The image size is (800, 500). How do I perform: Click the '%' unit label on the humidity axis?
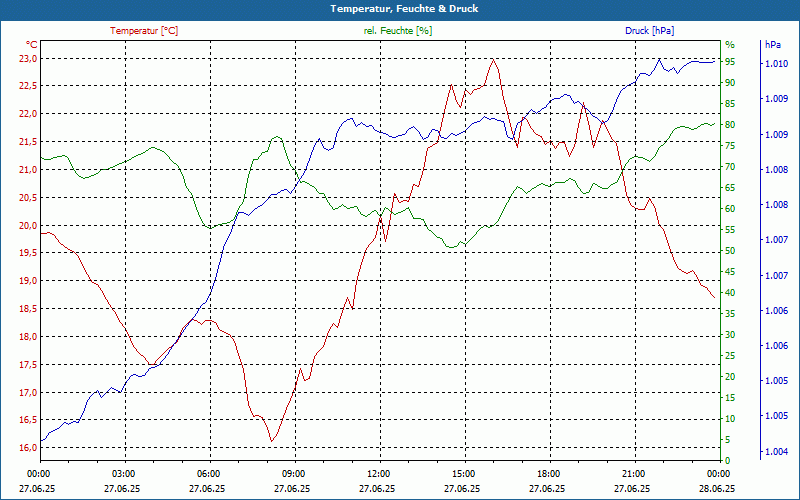(x=730, y=44)
